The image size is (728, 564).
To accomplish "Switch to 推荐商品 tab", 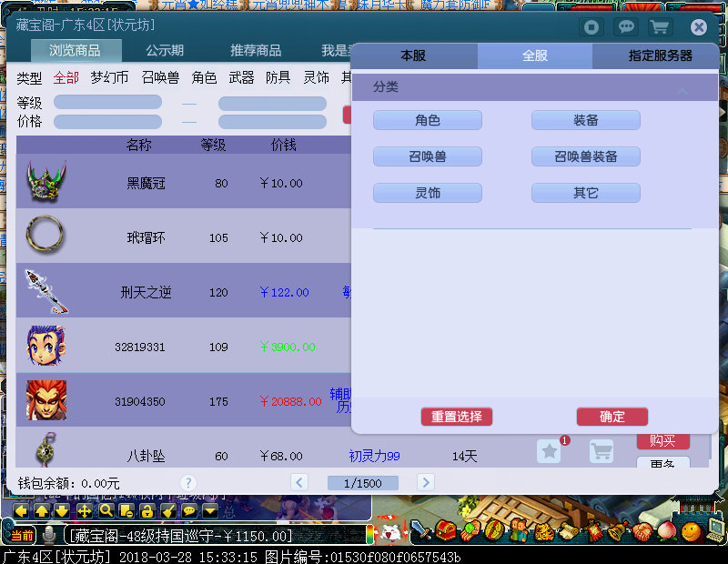I will pyautogui.click(x=256, y=50).
